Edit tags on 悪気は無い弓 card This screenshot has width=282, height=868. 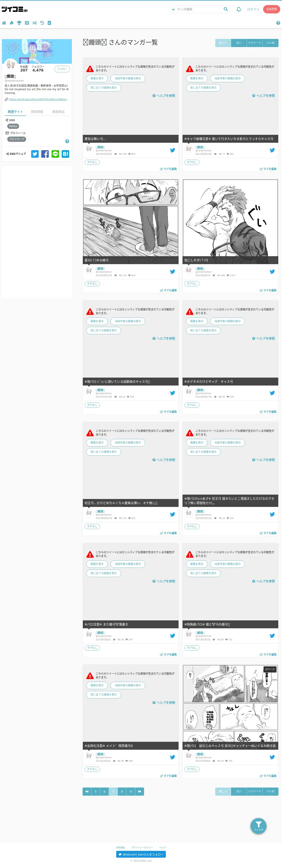[168, 169]
